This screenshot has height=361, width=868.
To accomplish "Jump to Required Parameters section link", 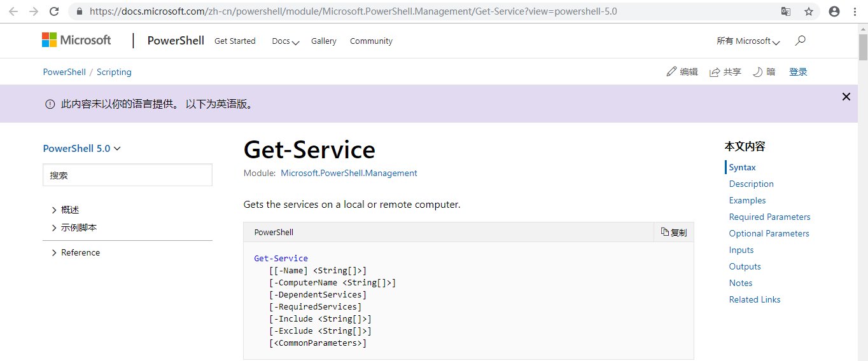I will [770, 217].
